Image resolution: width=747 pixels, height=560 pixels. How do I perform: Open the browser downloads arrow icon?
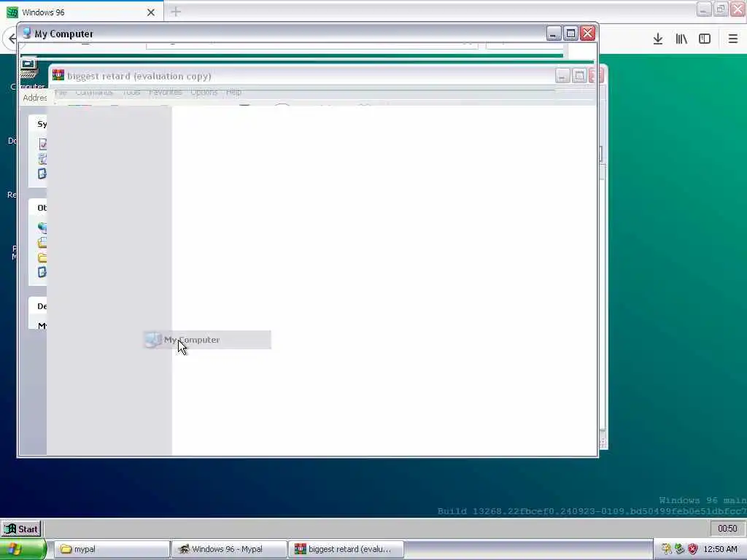point(658,39)
